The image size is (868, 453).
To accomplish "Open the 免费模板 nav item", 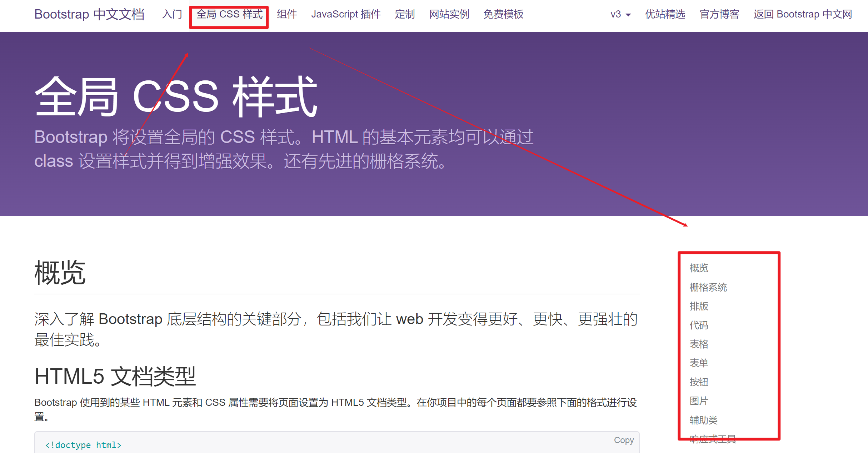I will (x=503, y=14).
